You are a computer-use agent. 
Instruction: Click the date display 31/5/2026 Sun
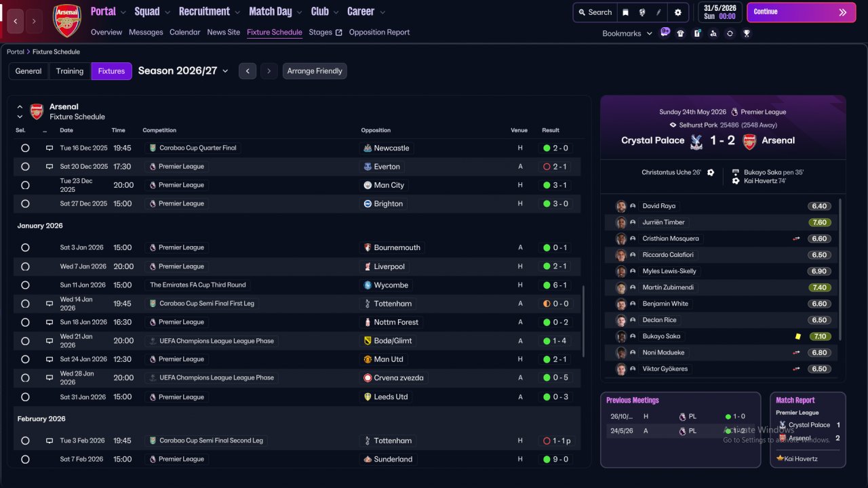coord(719,12)
